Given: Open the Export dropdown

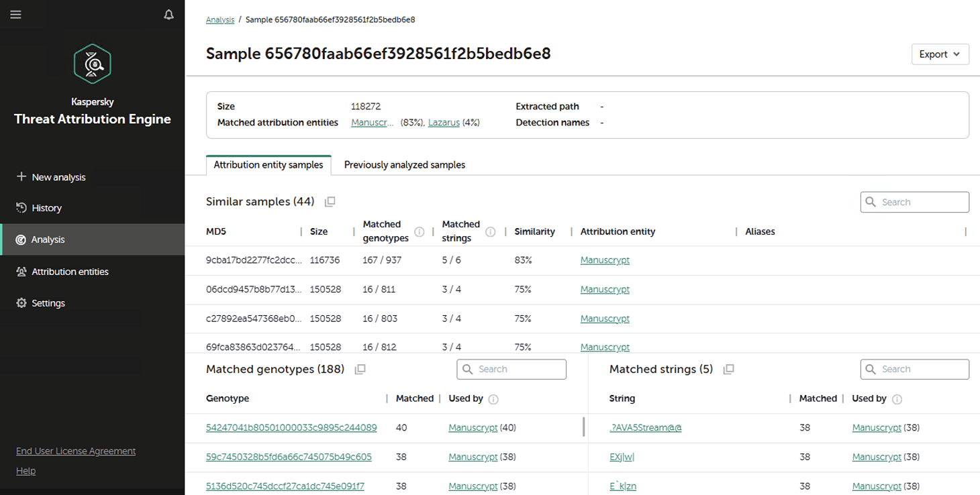Looking at the screenshot, I should pos(940,54).
